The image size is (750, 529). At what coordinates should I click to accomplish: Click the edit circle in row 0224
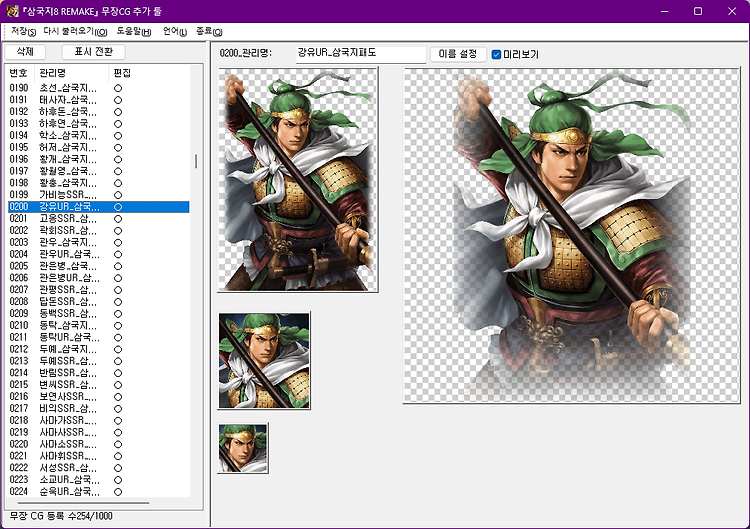(118, 492)
